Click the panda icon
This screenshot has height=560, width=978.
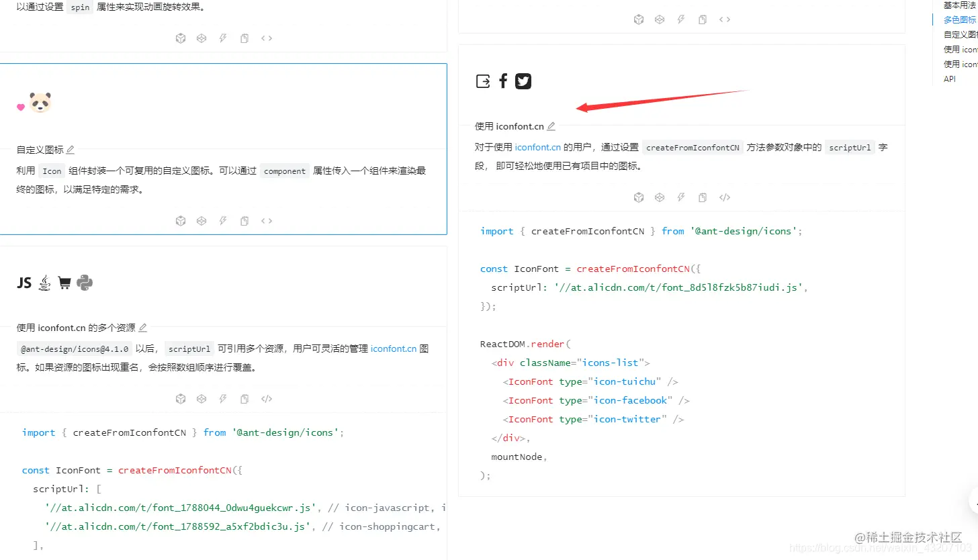pyautogui.click(x=40, y=102)
